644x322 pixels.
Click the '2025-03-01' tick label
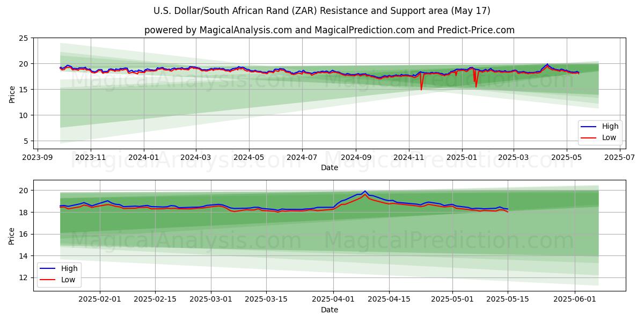click(x=211, y=299)
